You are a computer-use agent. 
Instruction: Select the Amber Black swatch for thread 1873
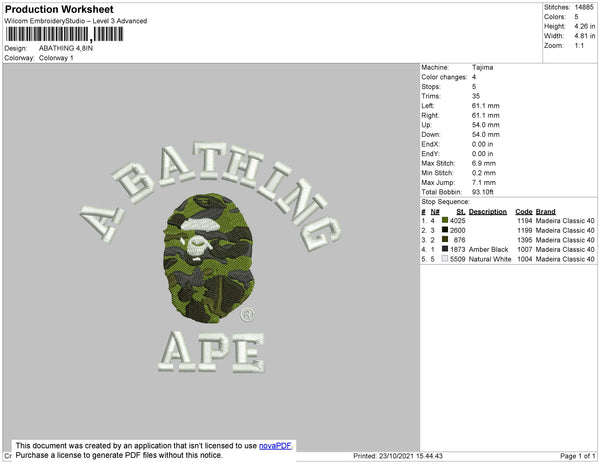[445, 249]
